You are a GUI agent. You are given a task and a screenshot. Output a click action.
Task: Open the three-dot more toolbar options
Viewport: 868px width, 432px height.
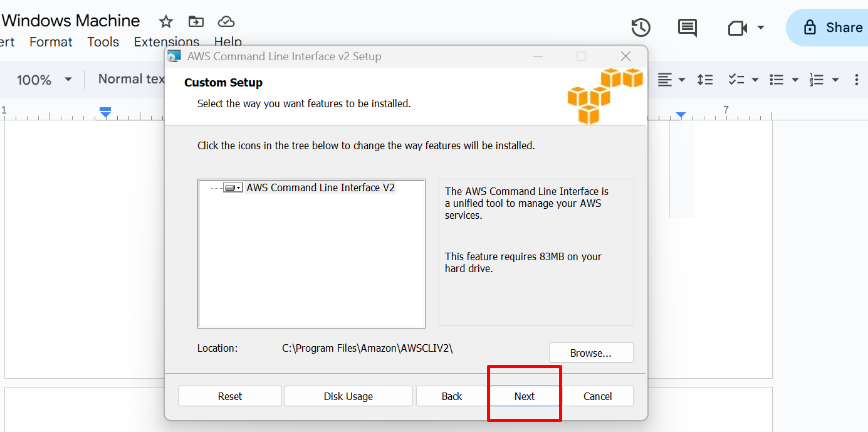pos(857,80)
